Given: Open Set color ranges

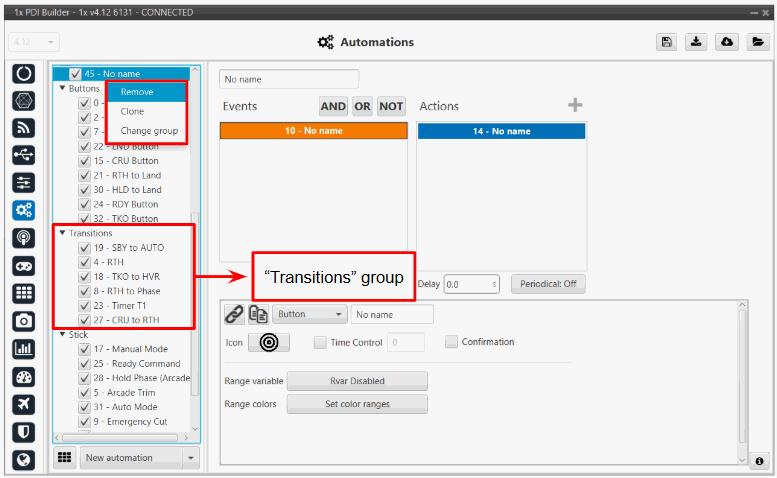Looking at the screenshot, I should pos(357,404).
